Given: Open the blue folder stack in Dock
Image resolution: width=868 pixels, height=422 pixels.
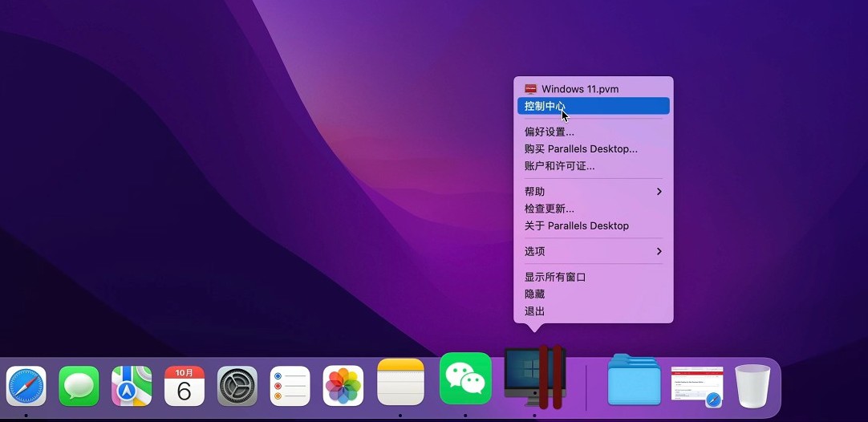Looking at the screenshot, I should point(634,380).
